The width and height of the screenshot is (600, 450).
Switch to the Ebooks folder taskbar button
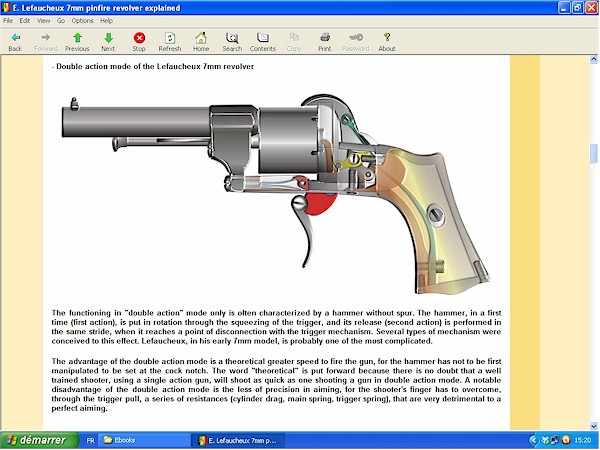[x=143, y=440]
